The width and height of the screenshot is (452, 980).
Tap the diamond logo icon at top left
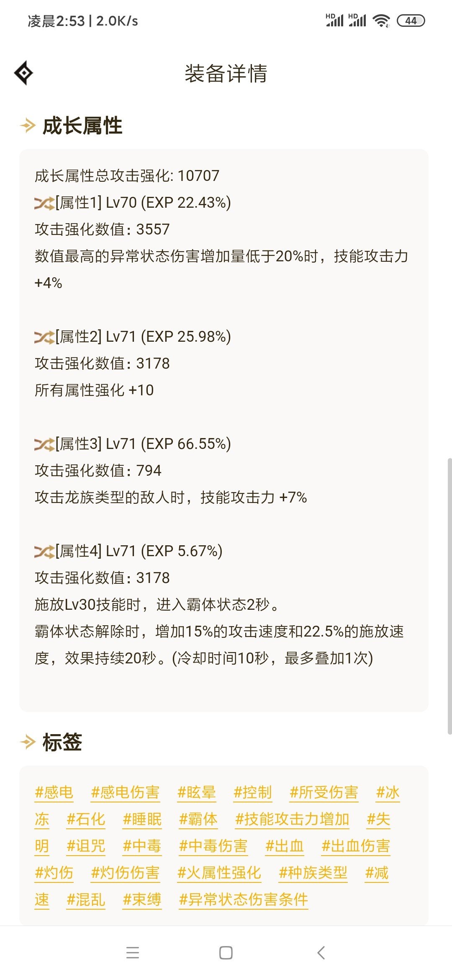[x=24, y=73]
